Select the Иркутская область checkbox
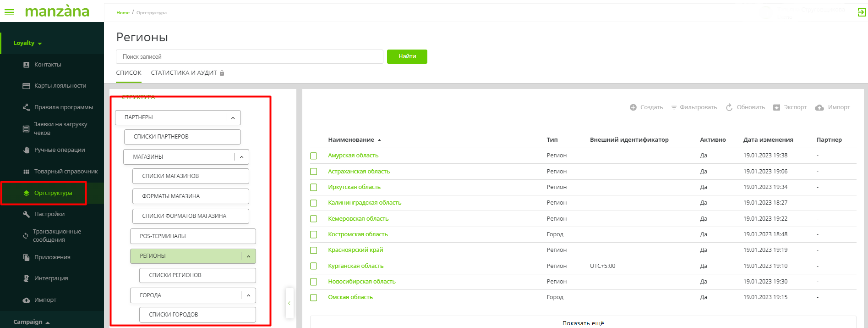The width and height of the screenshot is (868, 328). (314, 187)
